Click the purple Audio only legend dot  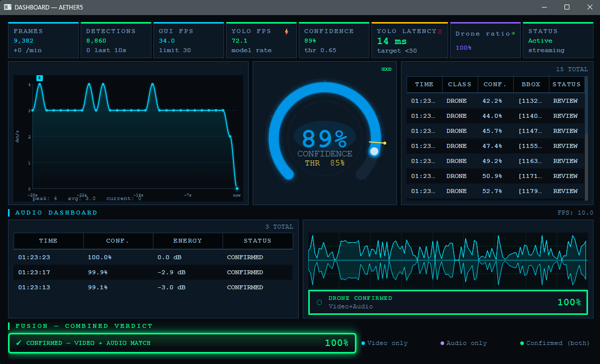coord(442,343)
